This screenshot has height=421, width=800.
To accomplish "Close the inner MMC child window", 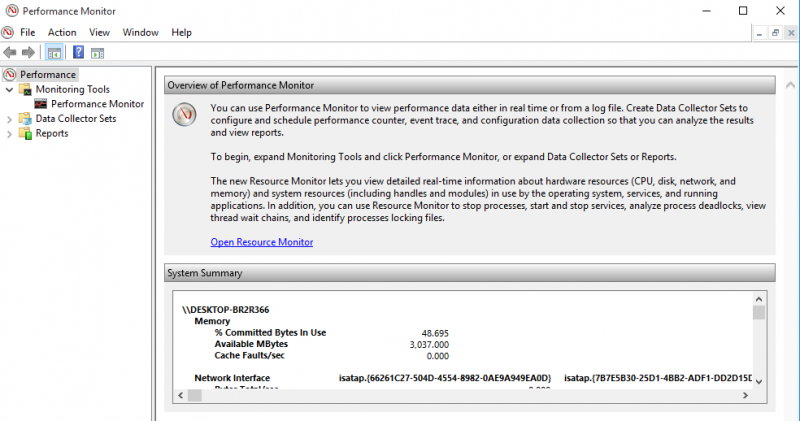I will [791, 33].
